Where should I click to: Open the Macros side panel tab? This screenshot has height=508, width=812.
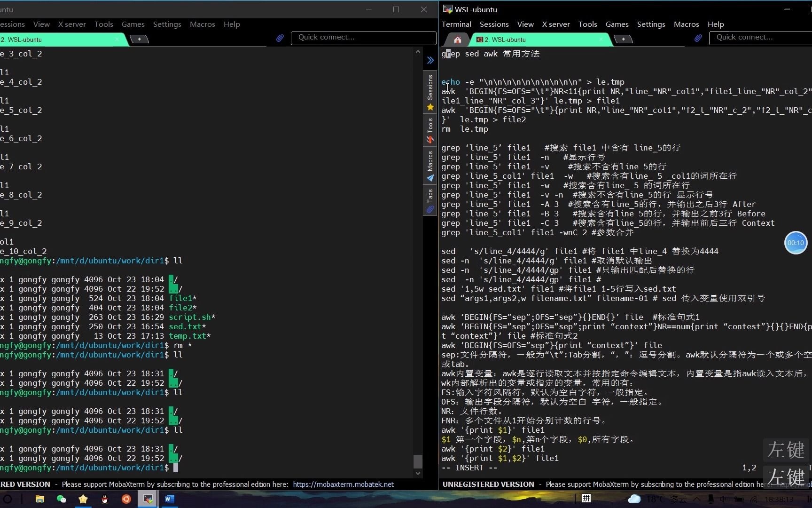pyautogui.click(x=430, y=166)
